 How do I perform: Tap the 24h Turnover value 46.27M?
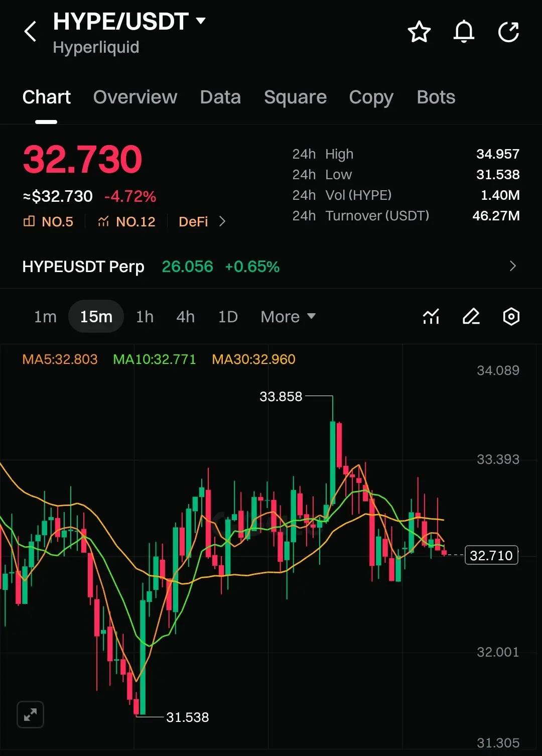click(x=496, y=216)
